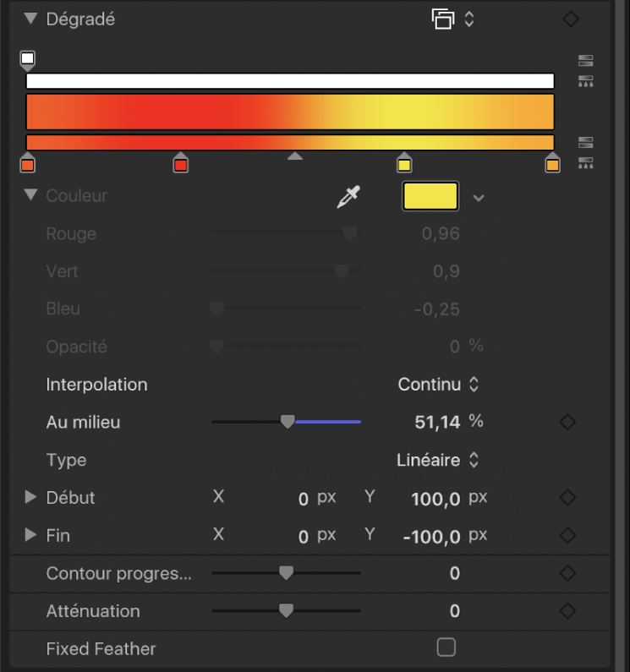Click the distribute color tags evenly icon
This screenshot has height=672, width=630.
pyautogui.click(x=585, y=162)
